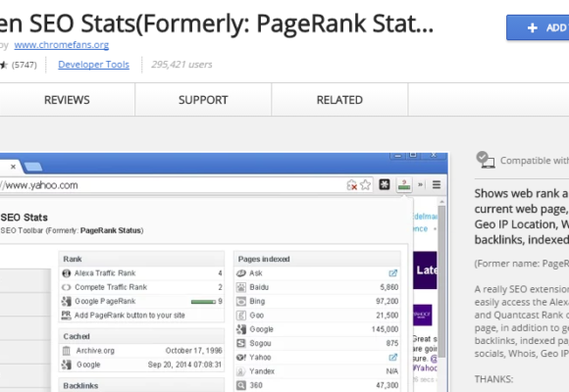The height and width of the screenshot is (392, 569).
Task: Click the small purple Yahoo logo thumbnail
Action: (423, 315)
